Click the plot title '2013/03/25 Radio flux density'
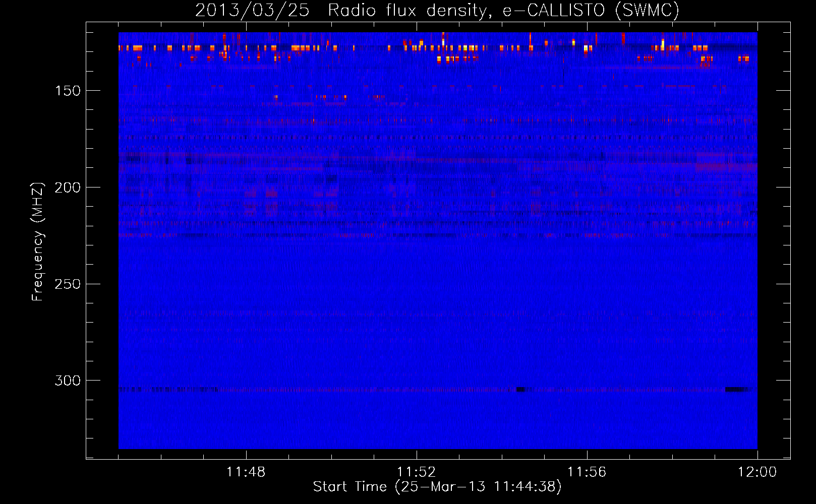This screenshot has height=504, width=816. pos(437,10)
